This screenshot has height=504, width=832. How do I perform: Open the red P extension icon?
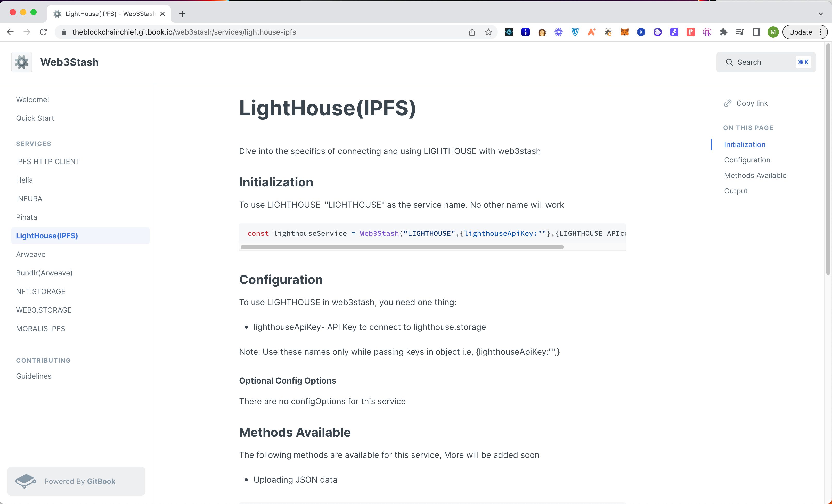tap(690, 32)
